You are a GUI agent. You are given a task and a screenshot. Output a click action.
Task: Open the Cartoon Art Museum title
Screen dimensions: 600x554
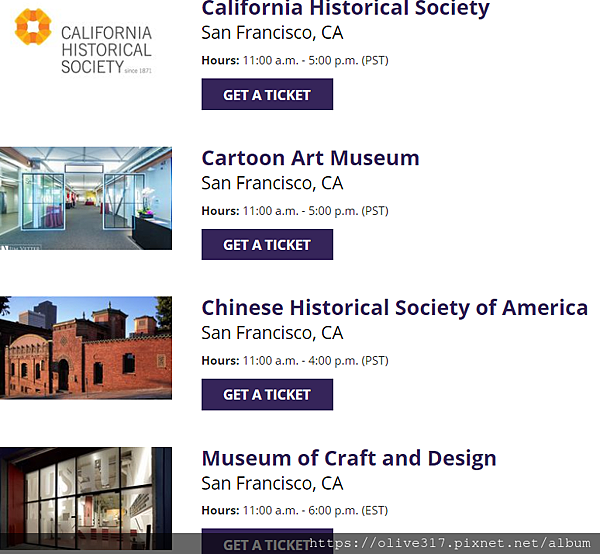tap(310, 158)
